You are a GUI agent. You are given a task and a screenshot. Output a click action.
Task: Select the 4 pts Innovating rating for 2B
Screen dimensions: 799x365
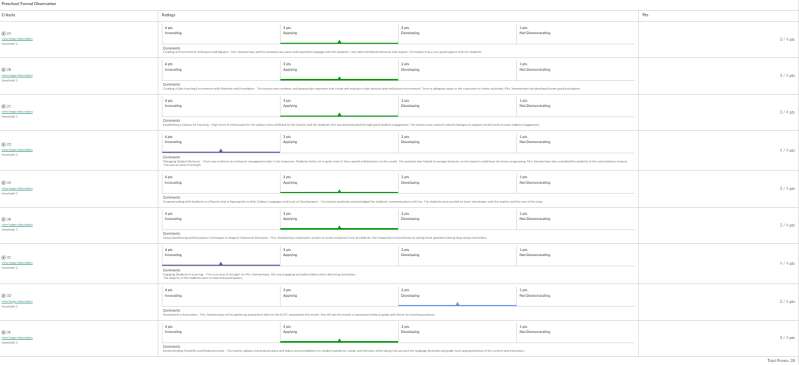pyautogui.click(x=221, y=70)
